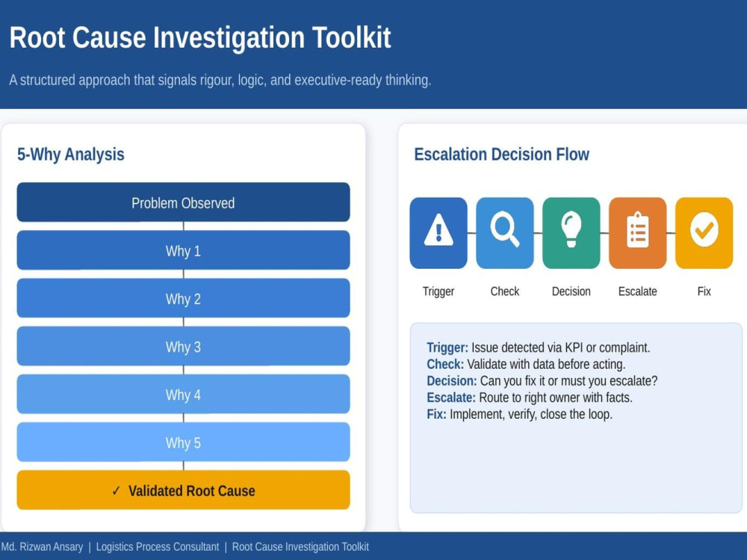This screenshot has height=560, width=747.
Task: Click the Escalation Decision Flow heading
Action: 502,155
